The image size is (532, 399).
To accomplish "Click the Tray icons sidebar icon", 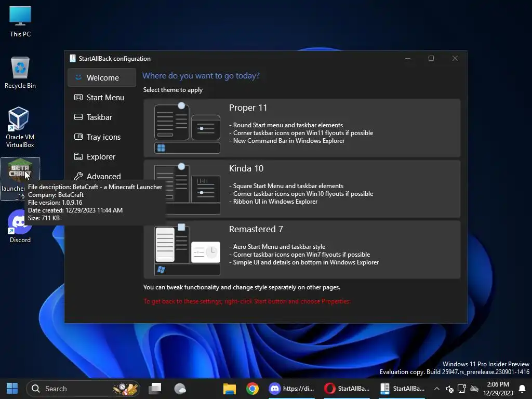I will (x=78, y=137).
